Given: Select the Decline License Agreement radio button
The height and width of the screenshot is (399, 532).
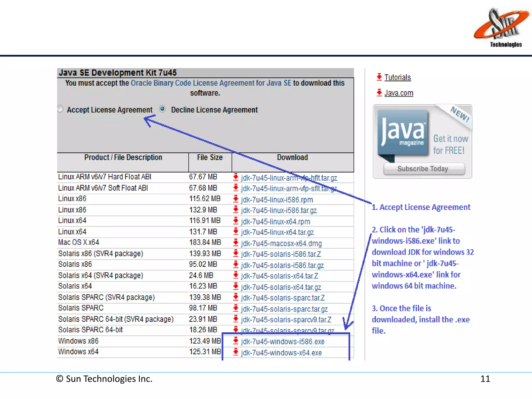Looking at the screenshot, I should [163, 109].
